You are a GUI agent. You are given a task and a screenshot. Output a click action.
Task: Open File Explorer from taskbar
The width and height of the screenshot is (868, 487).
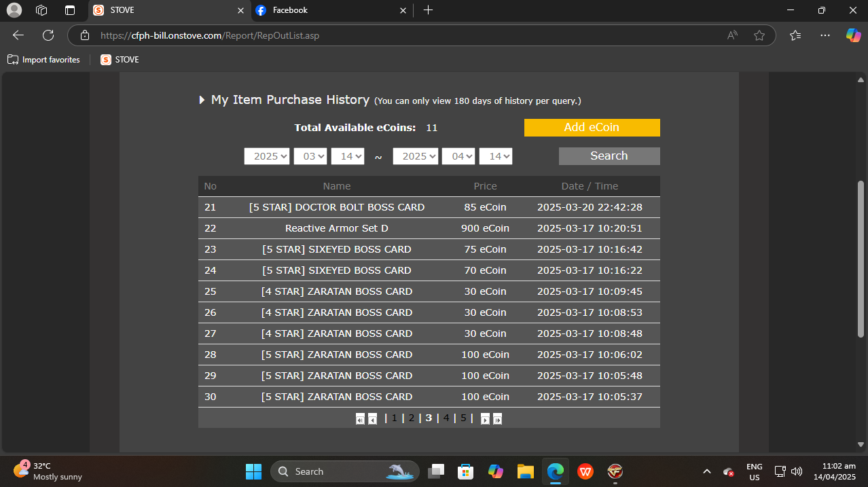coord(525,471)
